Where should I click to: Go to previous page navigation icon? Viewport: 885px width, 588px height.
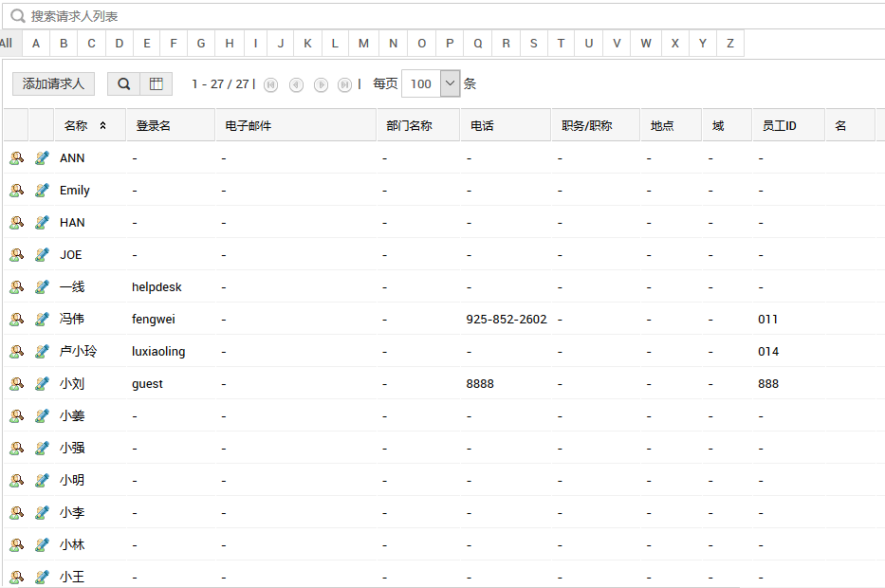coord(296,84)
